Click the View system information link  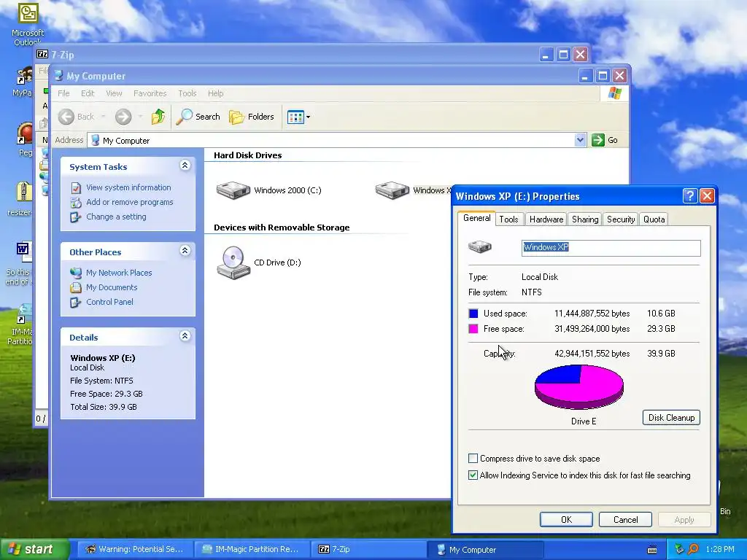pyautogui.click(x=128, y=187)
